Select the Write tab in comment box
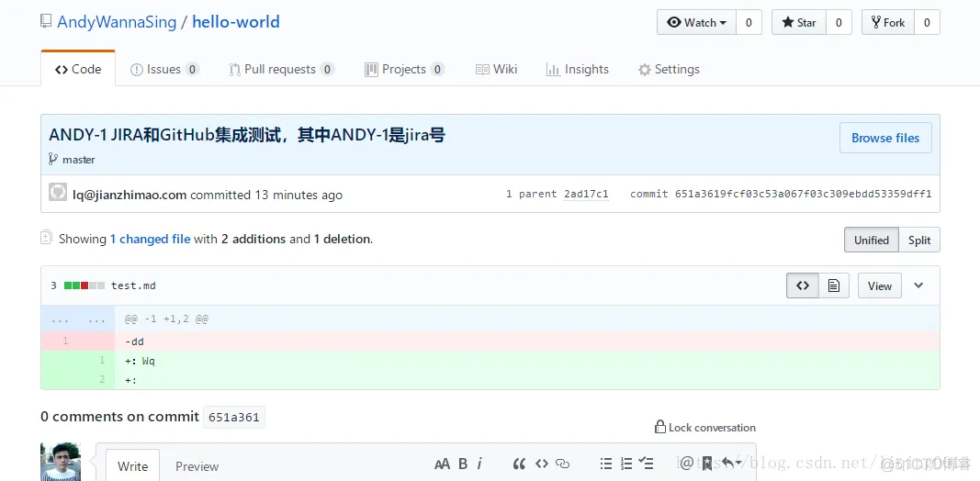Image resolution: width=980 pixels, height=481 pixels. pyautogui.click(x=132, y=466)
